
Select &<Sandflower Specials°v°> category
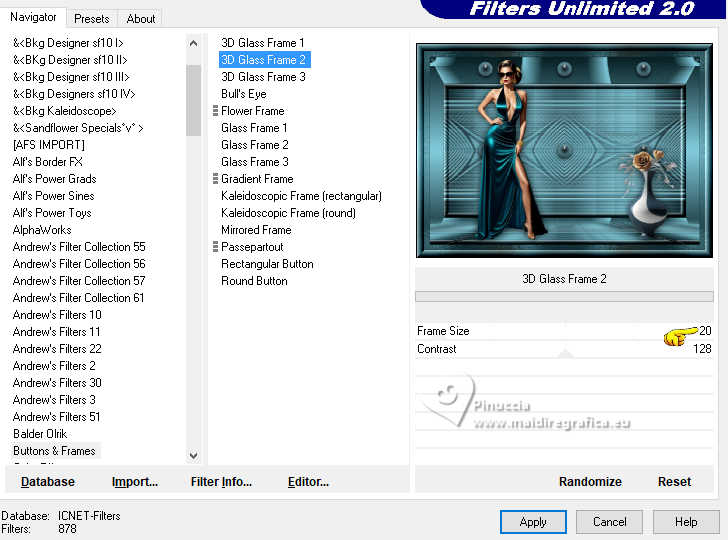78,128
